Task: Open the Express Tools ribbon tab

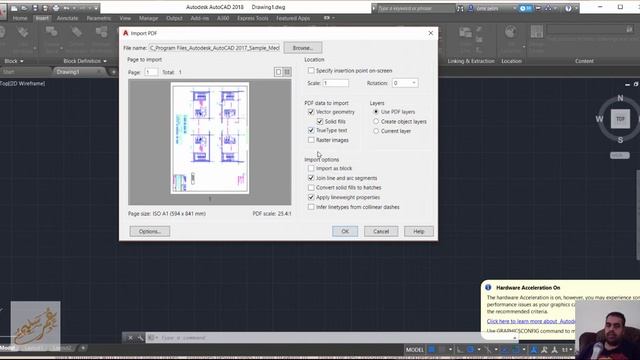Action: (x=253, y=18)
